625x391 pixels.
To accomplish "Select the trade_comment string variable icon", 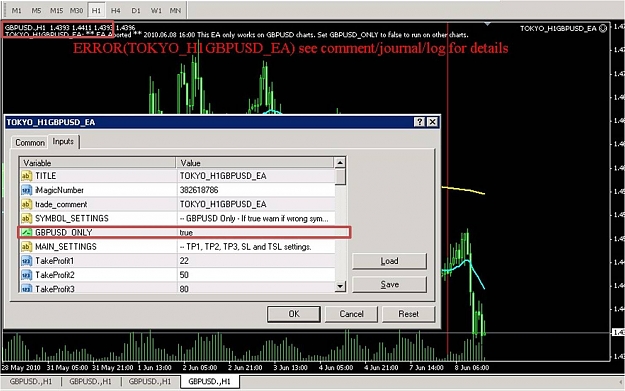I will tap(26, 204).
